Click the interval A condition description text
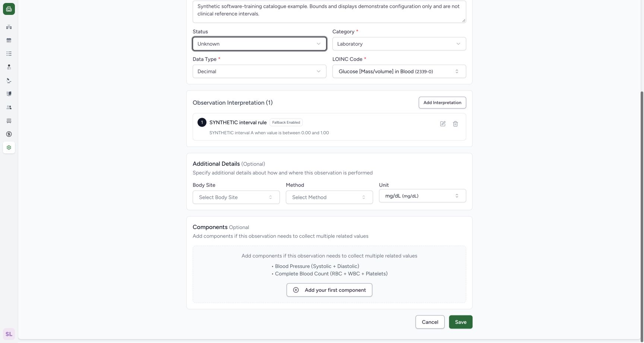The width and height of the screenshot is (644, 343). (269, 133)
